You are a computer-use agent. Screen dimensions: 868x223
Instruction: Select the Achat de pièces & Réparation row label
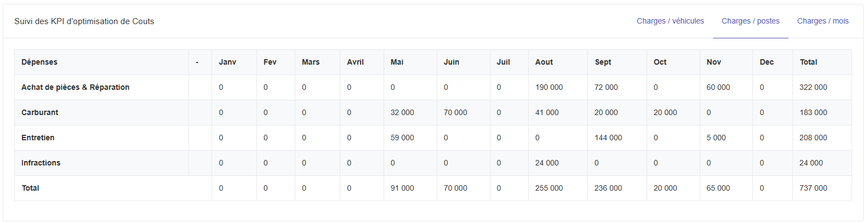(x=76, y=87)
